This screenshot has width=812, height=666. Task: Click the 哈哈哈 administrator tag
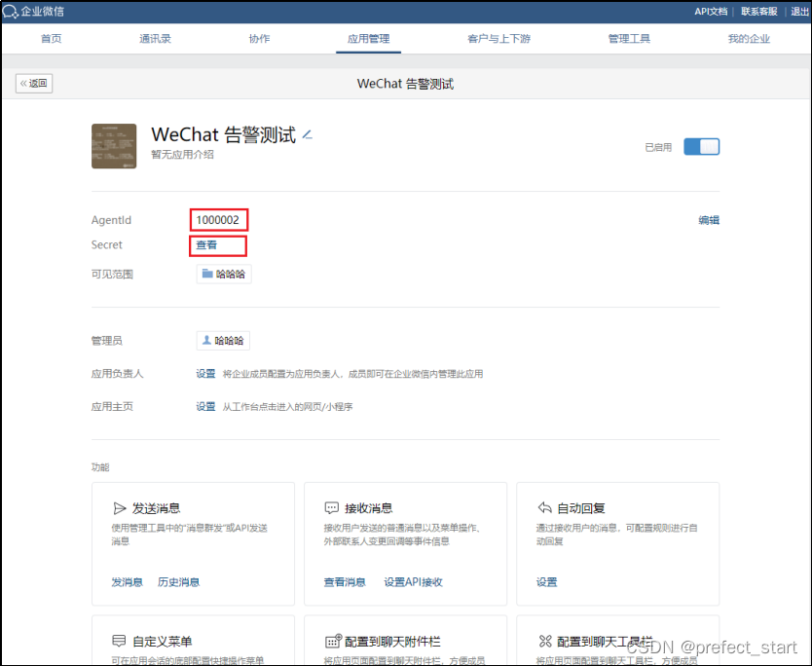tap(223, 341)
